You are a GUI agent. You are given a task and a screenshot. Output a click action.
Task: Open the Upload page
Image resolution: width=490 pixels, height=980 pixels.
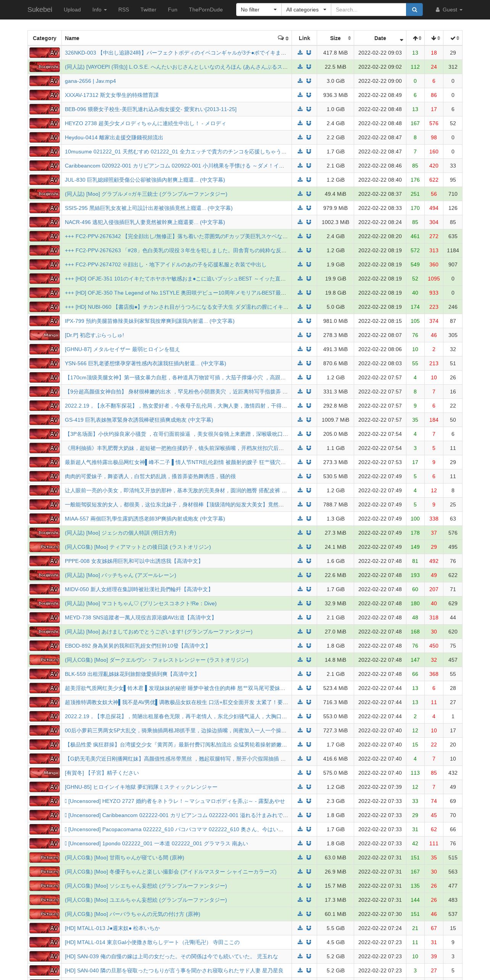tap(72, 10)
